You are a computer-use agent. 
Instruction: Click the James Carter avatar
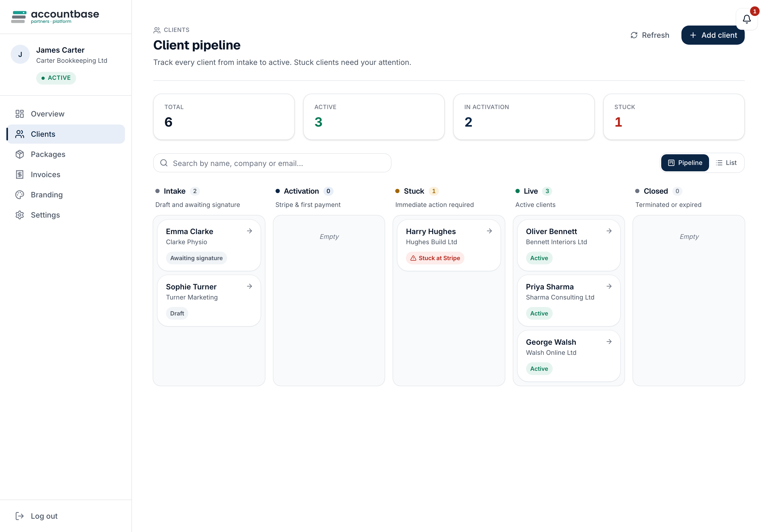[20, 54]
